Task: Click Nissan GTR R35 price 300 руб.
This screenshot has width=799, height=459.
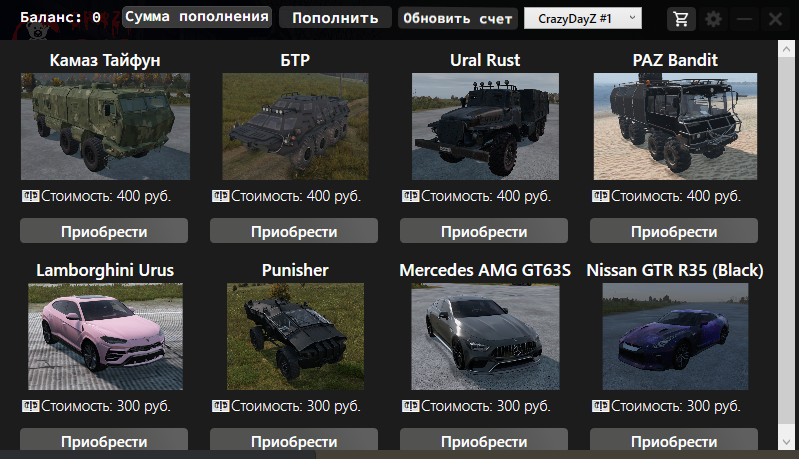Action: pyautogui.click(x=676, y=406)
